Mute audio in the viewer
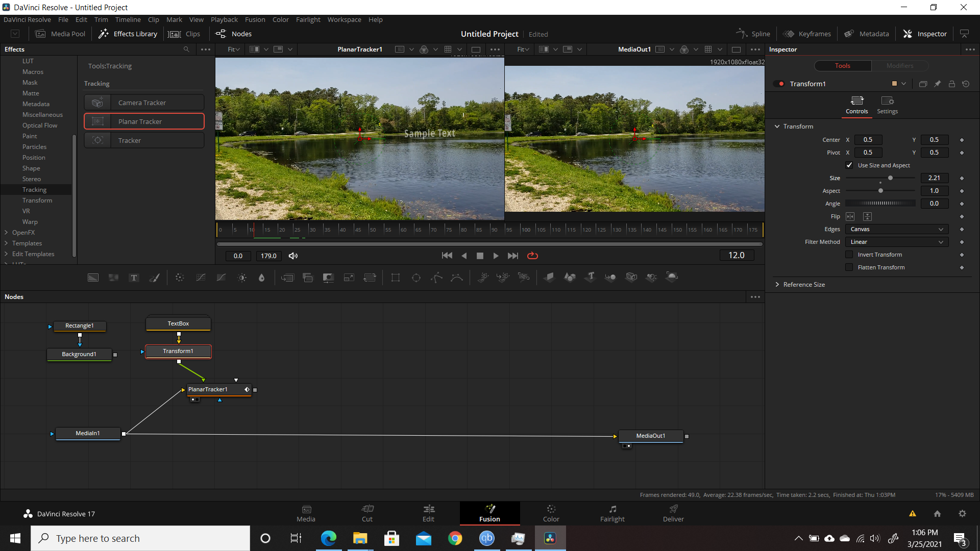Screen dimensions: 980x551 click(x=293, y=256)
